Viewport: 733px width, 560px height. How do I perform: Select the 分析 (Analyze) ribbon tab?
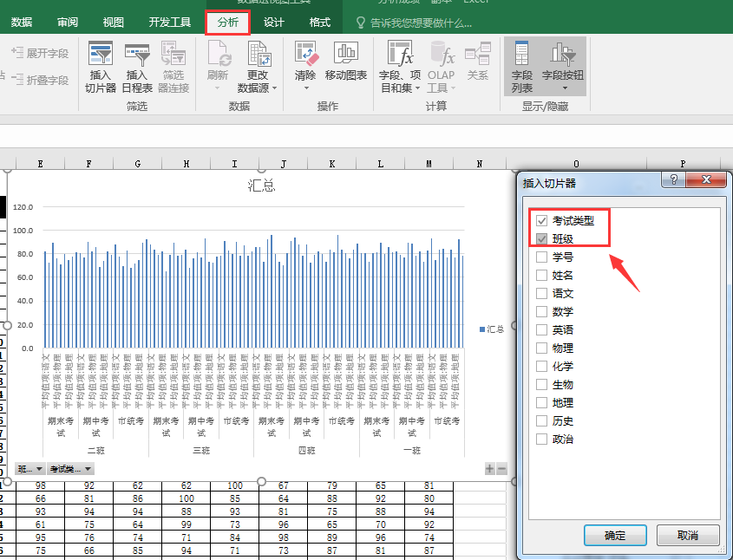(x=227, y=22)
